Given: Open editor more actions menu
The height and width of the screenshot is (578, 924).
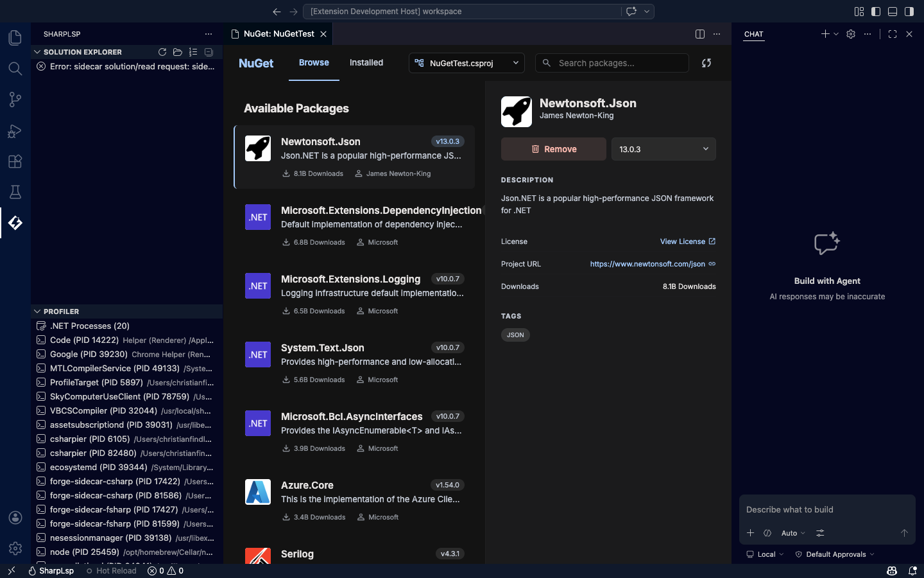Looking at the screenshot, I should tap(717, 34).
